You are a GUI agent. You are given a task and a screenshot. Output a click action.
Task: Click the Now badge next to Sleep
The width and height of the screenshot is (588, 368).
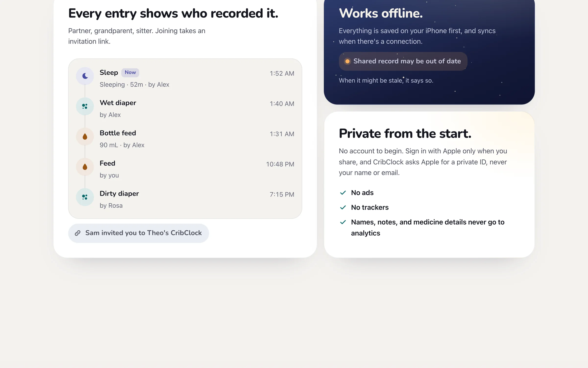point(130,72)
